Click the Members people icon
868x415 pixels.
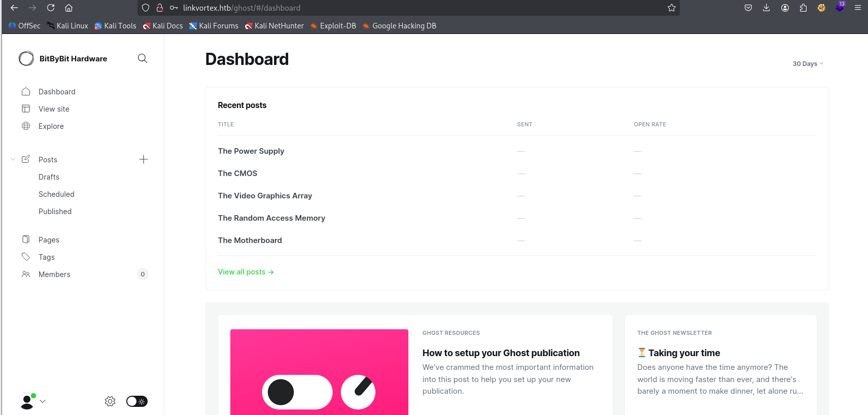pos(26,274)
